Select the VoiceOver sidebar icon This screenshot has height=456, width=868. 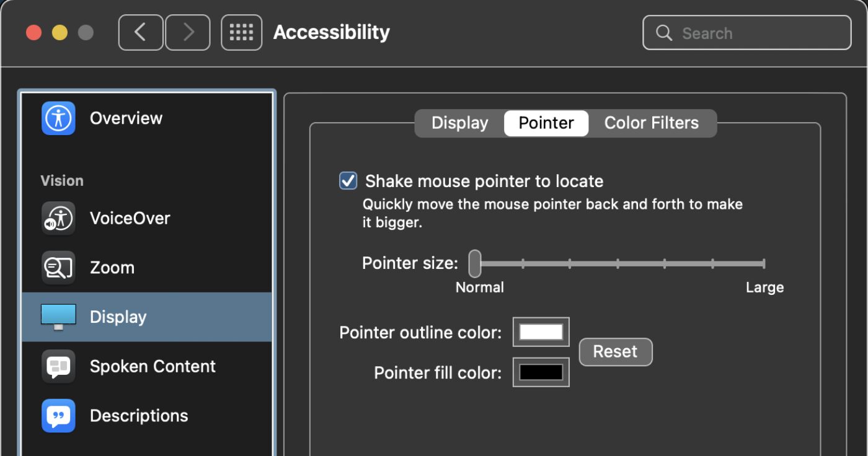tap(58, 218)
